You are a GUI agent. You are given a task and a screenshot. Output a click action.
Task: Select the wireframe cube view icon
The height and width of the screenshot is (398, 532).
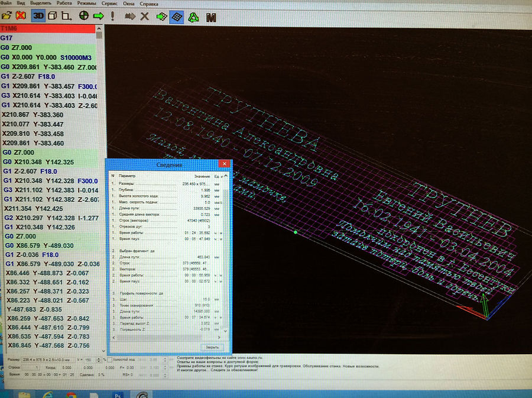click(x=52, y=15)
